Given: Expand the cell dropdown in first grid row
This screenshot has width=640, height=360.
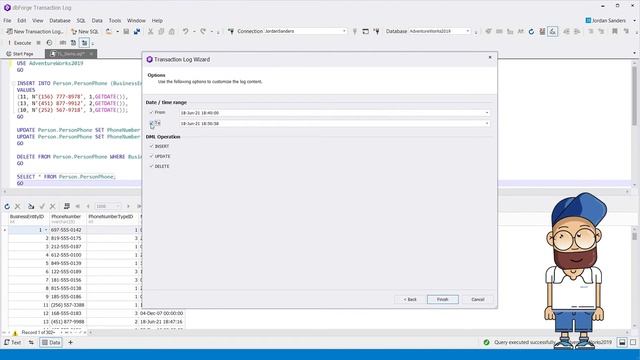Looking at the screenshot, I should coord(46,230).
